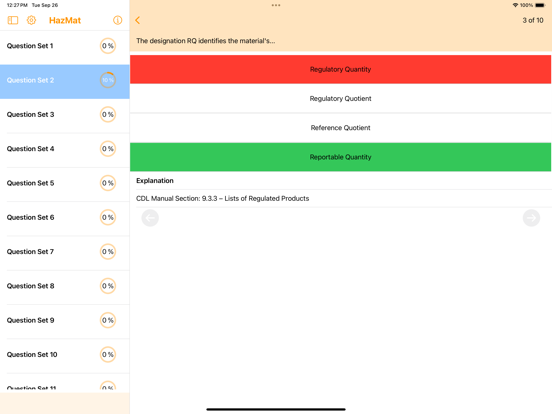Choose answer Regulatory Quotient

pyautogui.click(x=340, y=99)
